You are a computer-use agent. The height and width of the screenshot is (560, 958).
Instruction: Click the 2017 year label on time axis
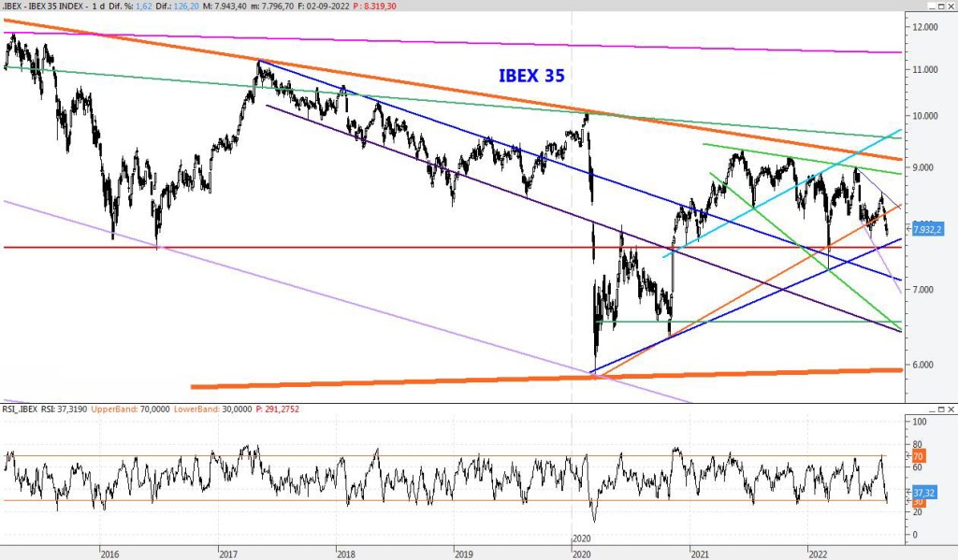point(227,553)
